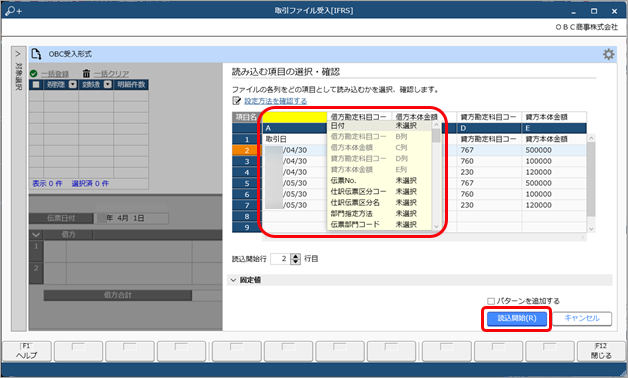Open the settings gear icon
This screenshot has width=628, height=378.
click(x=608, y=54)
